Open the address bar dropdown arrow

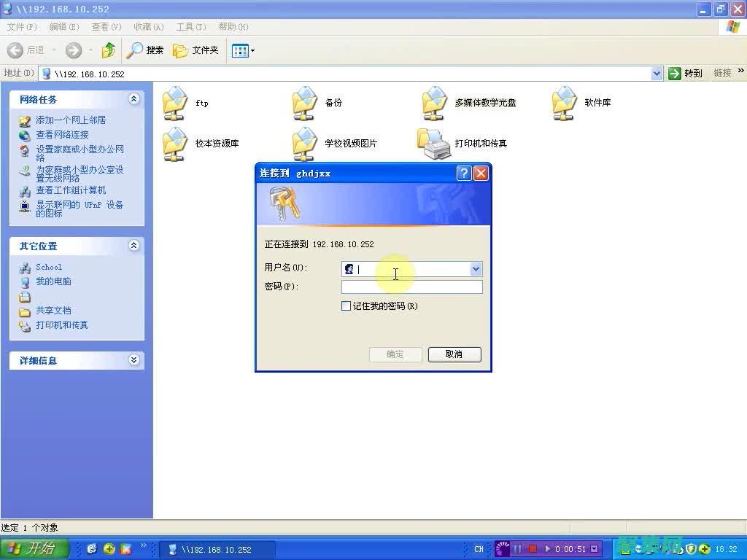[x=656, y=73]
